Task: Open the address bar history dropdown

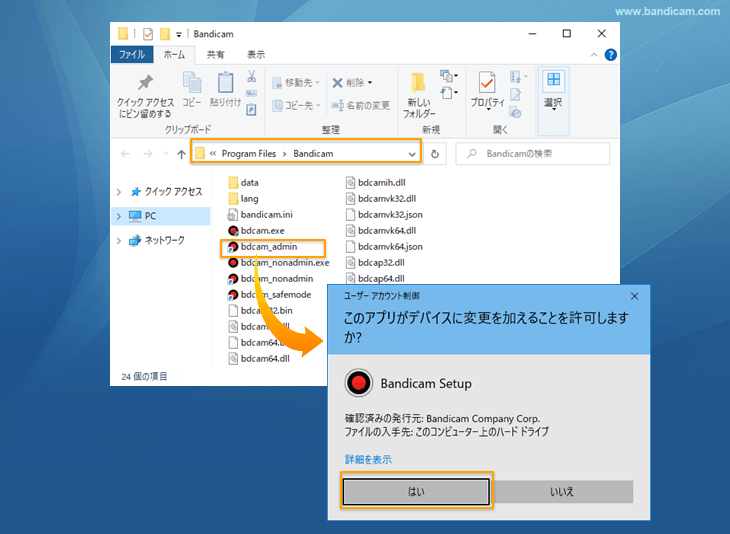Action: point(412,154)
